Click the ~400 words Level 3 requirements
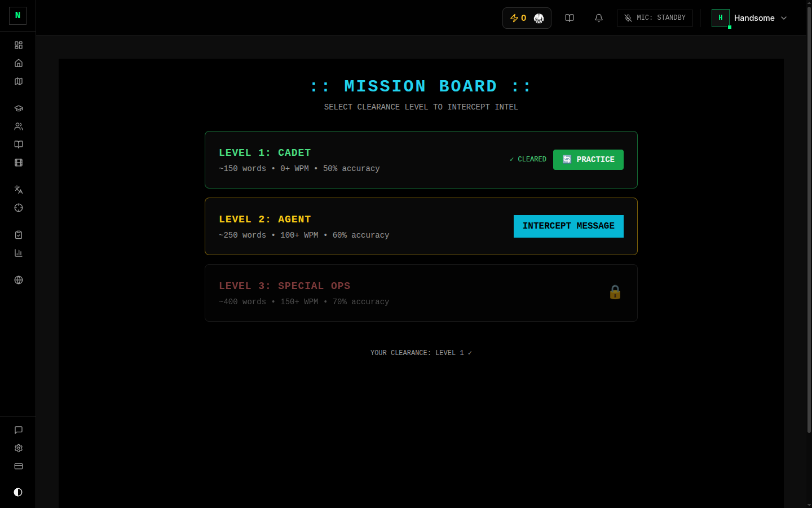Image resolution: width=812 pixels, height=508 pixels. 304,302
